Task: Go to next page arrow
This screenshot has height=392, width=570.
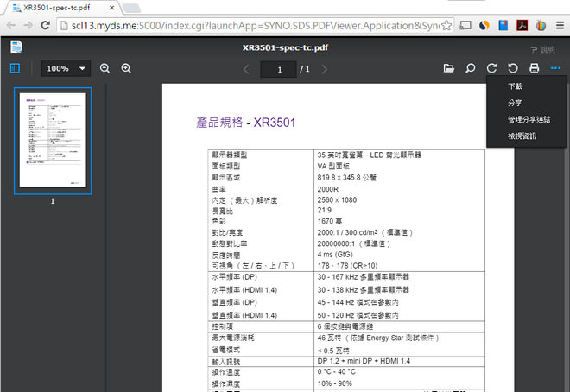Action: [325, 69]
